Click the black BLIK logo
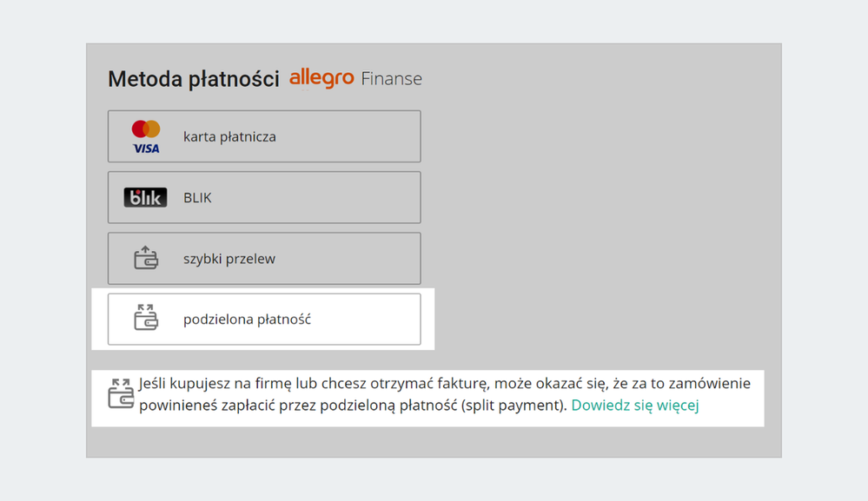This screenshot has height=501, width=868. (x=145, y=197)
